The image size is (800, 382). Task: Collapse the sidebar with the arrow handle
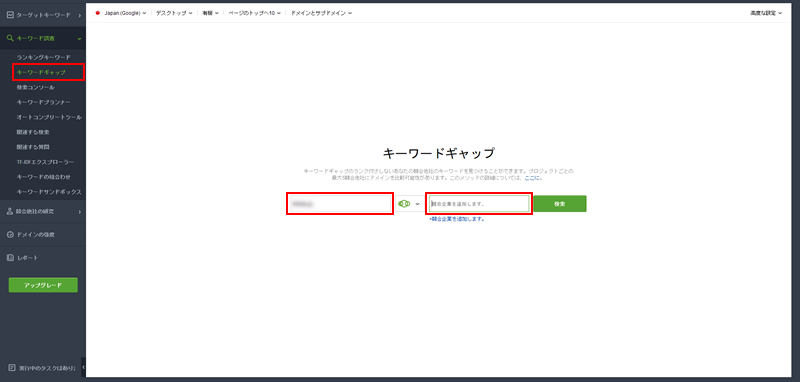coord(83,367)
